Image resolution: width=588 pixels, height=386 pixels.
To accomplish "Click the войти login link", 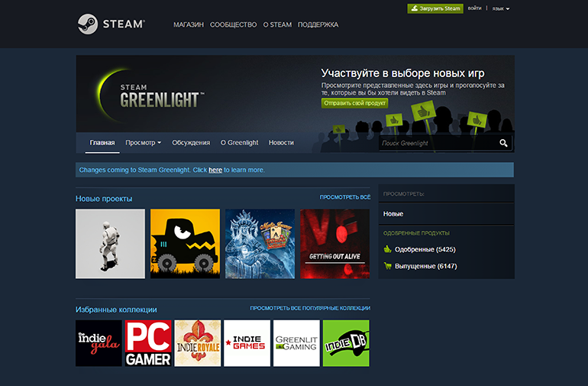I will pos(475,8).
